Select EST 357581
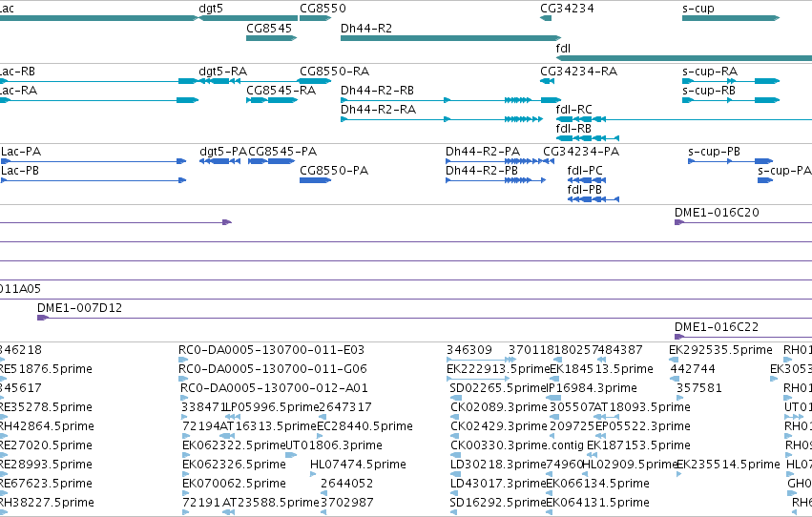 [699, 388]
